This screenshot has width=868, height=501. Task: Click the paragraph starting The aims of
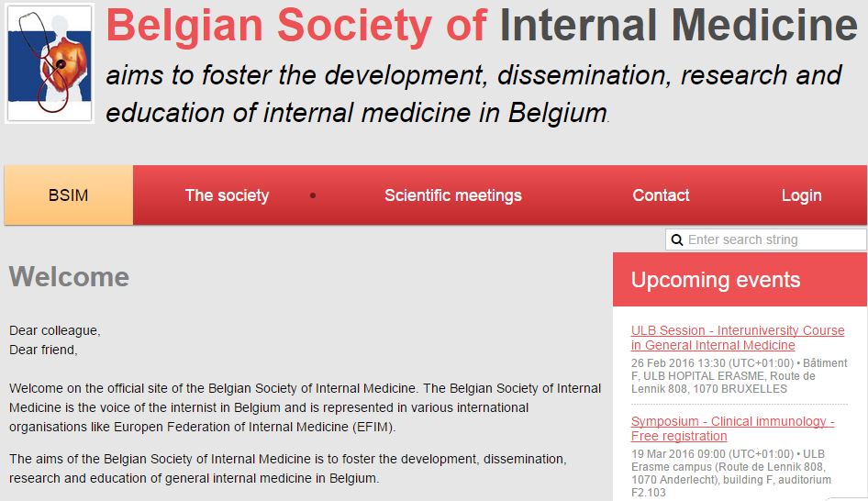click(x=288, y=468)
